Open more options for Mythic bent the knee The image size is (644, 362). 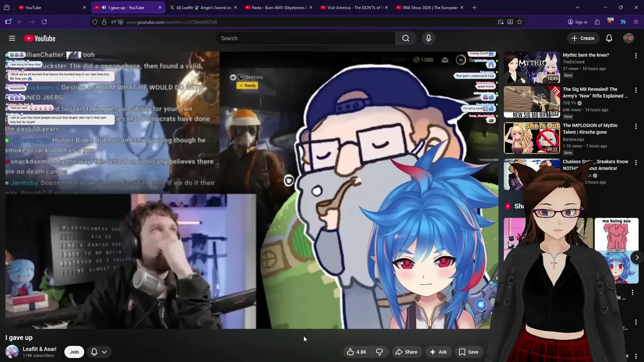636,56
